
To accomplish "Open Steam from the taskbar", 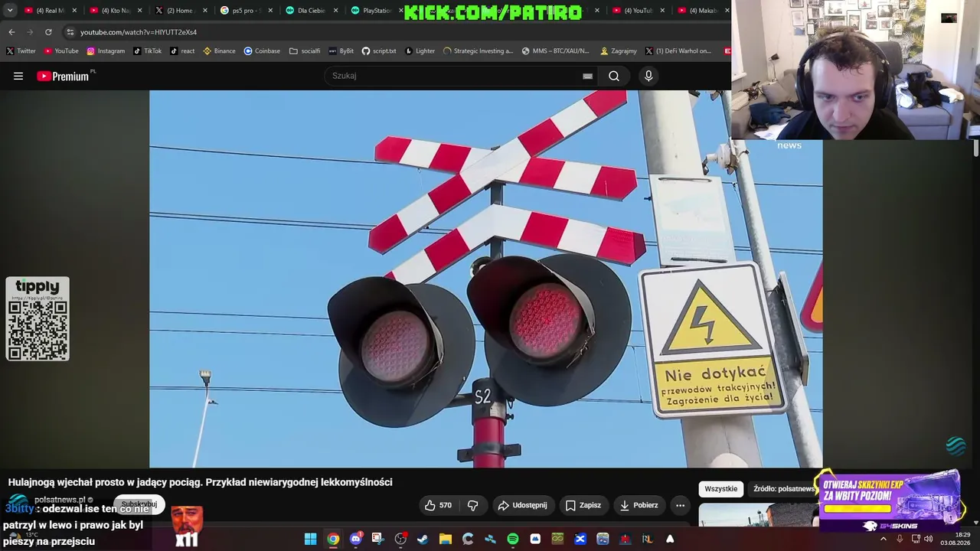I will pos(423,540).
